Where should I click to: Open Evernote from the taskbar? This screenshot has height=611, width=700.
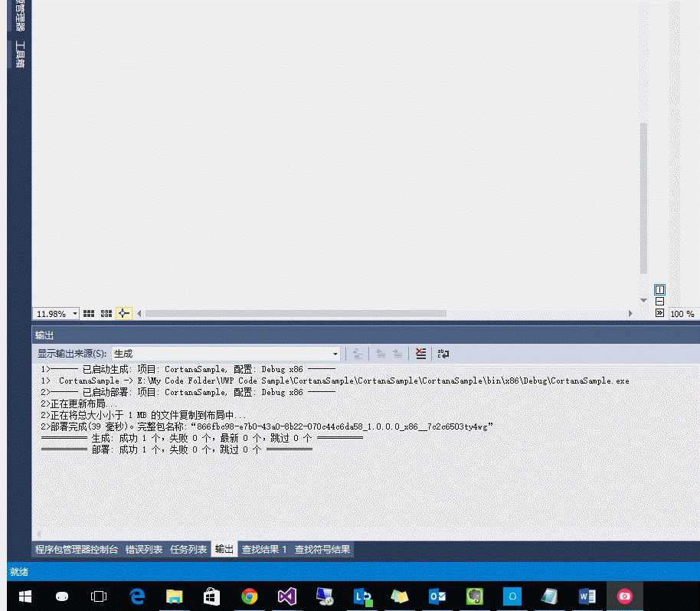(475, 596)
